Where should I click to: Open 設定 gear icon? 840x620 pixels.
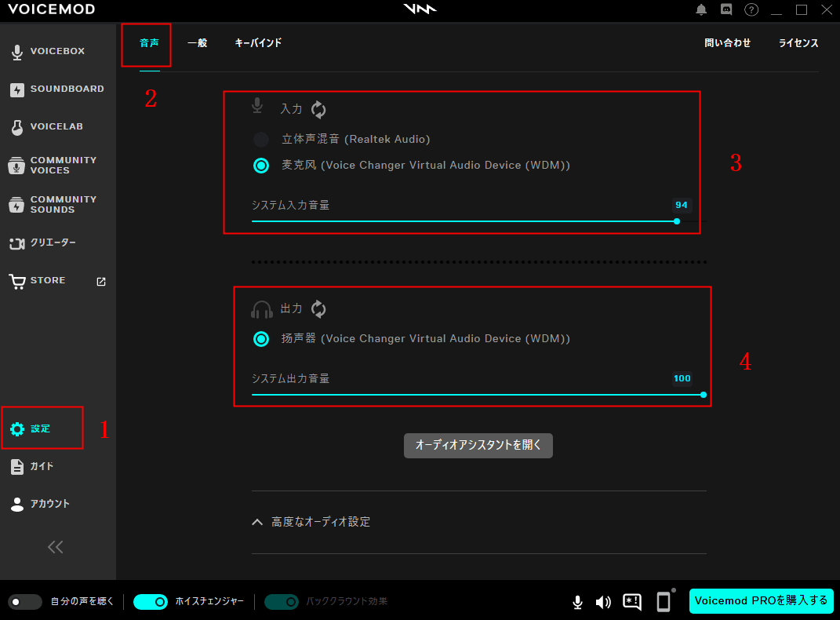(x=17, y=429)
